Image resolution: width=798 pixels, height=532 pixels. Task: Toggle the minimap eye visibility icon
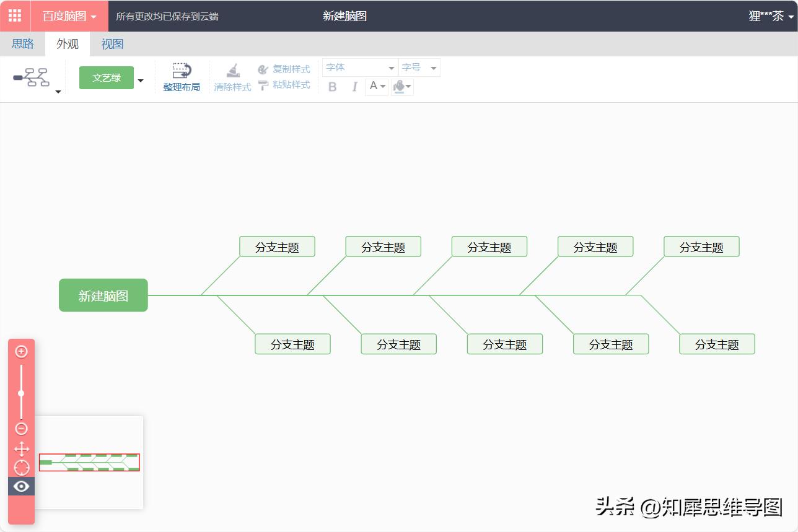pos(21,486)
